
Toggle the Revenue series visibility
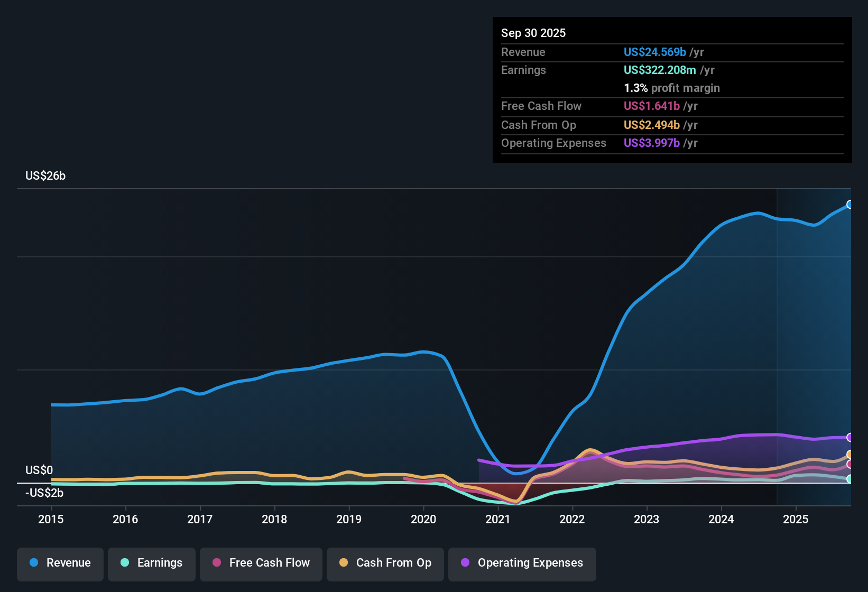click(x=60, y=563)
